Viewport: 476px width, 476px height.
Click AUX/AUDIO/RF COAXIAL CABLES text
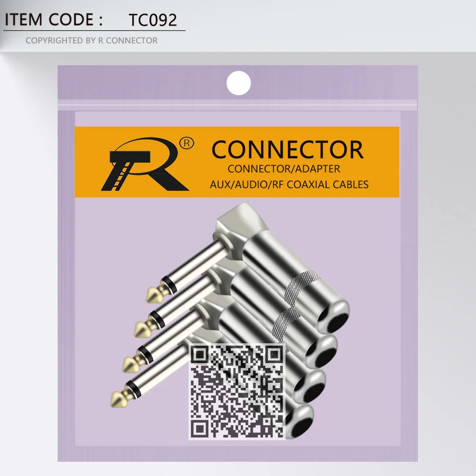289,184
